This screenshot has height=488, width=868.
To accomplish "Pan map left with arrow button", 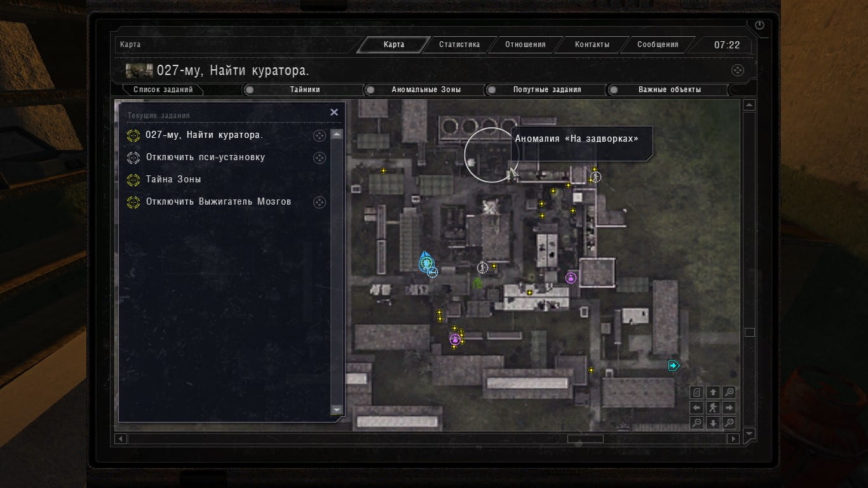I will tap(697, 408).
